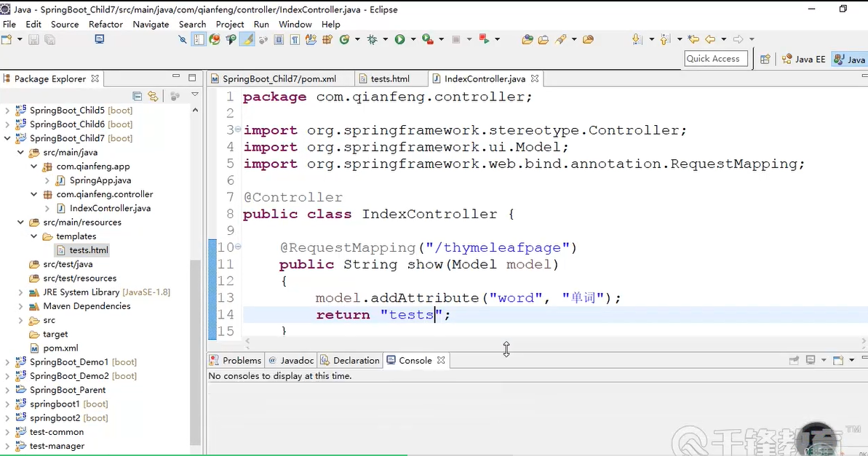Select the test-manager project

pyautogui.click(x=57, y=446)
